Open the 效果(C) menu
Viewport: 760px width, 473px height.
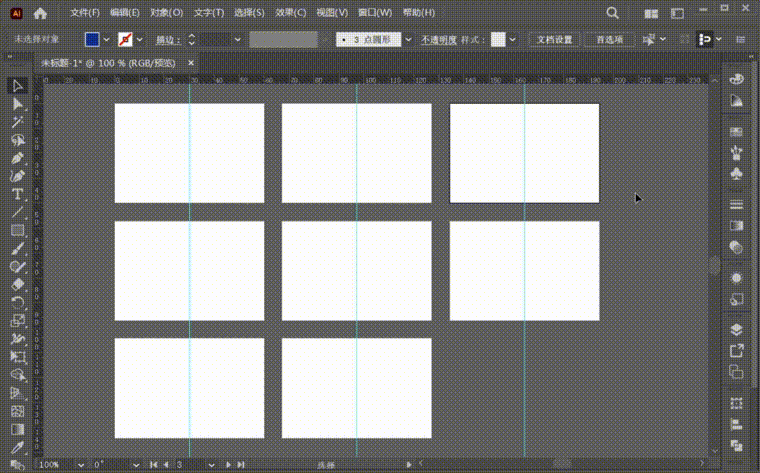290,13
